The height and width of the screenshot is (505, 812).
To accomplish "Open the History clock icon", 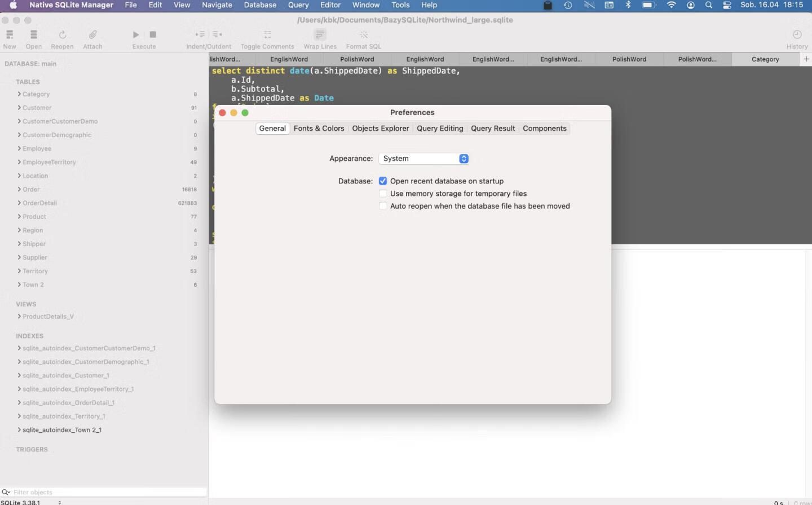I will tap(797, 35).
